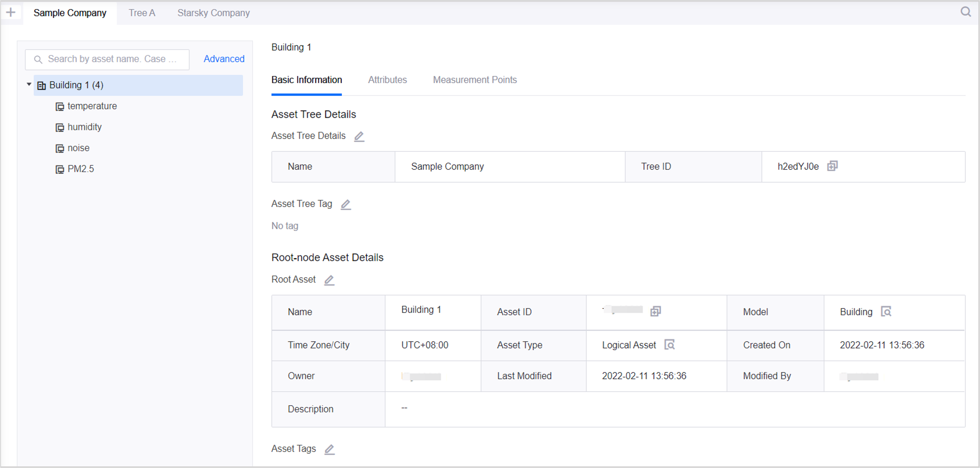The width and height of the screenshot is (980, 468).
Task: Copy the Tree ID h2edYJ0e
Action: pos(832,166)
